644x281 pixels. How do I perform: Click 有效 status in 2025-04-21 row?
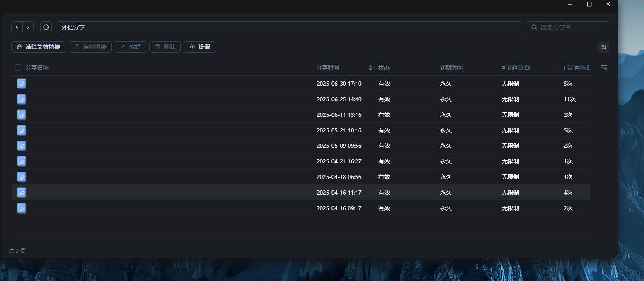click(384, 161)
